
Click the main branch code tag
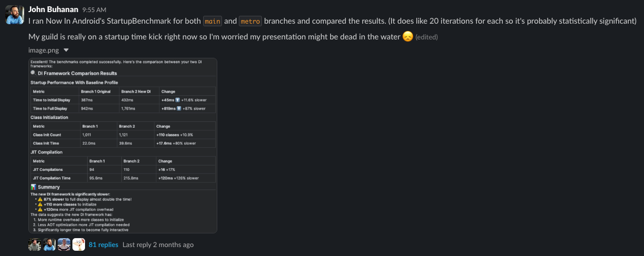point(212,21)
